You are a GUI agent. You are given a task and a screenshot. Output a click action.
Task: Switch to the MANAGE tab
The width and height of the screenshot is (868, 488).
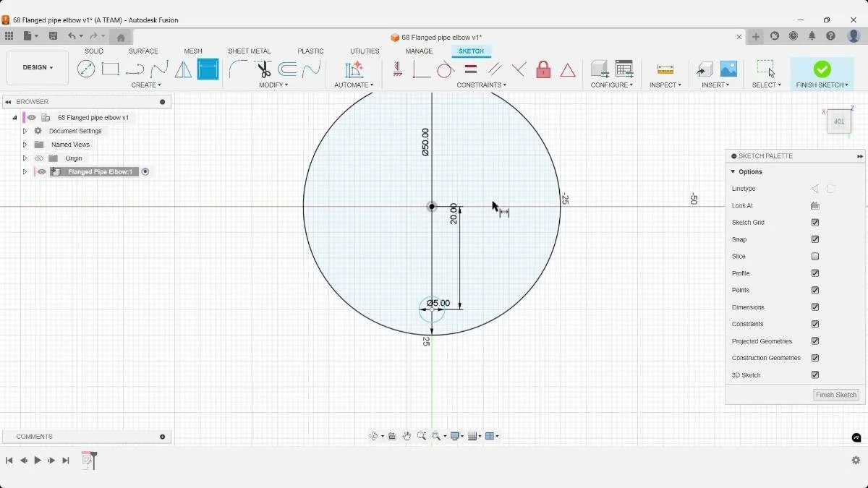[x=419, y=51]
